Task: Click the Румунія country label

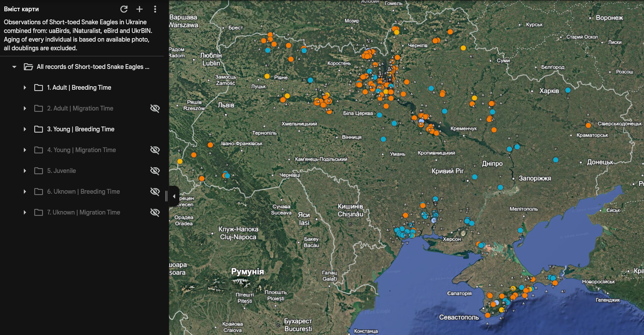Action: pos(247,272)
